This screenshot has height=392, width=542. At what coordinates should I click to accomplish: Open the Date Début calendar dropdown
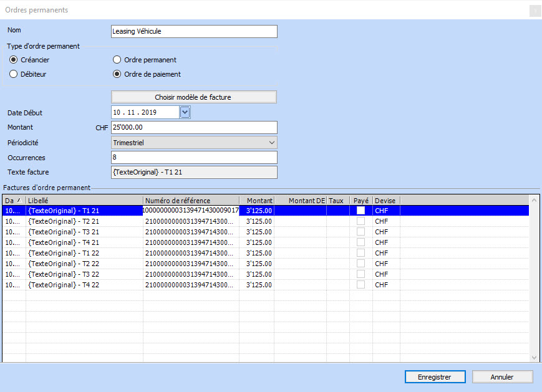point(185,112)
